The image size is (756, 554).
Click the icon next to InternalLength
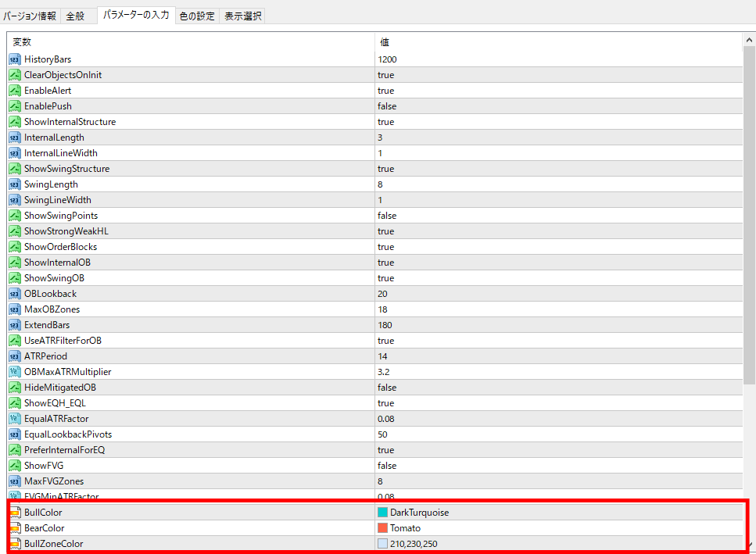pos(15,138)
